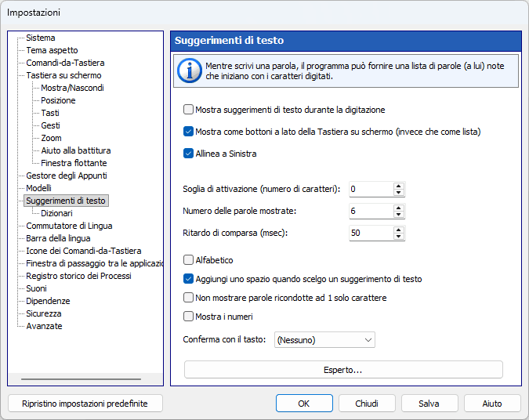This screenshot has height=420, width=529.
Task: Open the Comandi-da-Tastiera settings page
Action: (x=65, y=63)
